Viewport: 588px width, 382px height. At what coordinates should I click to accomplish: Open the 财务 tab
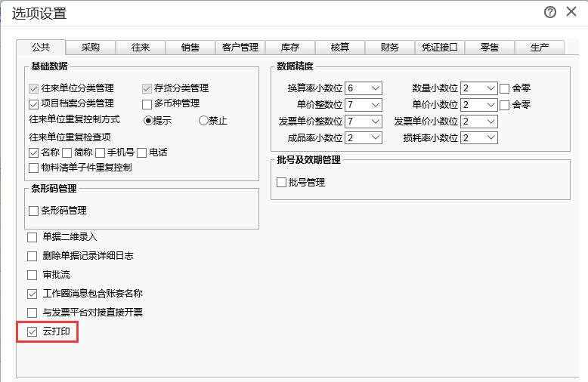390,48
